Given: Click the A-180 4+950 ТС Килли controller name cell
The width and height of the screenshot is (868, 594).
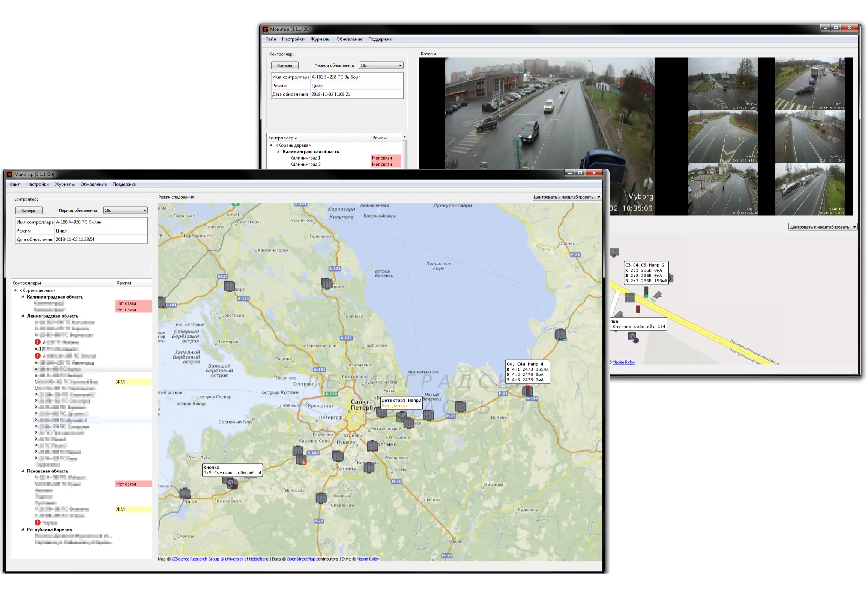Looking at the screenshot, I should [101, 222].
